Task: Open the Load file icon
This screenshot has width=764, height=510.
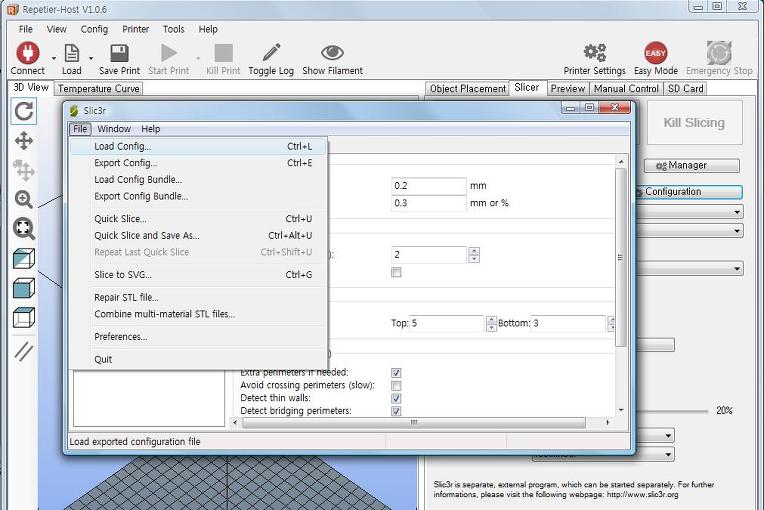Action: [72, 53]
